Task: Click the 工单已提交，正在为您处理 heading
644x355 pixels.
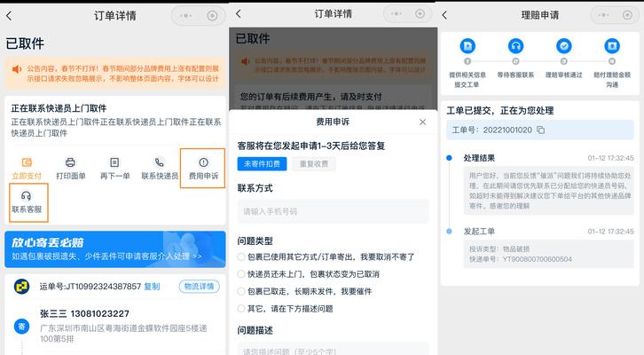Action: [499, 111]
